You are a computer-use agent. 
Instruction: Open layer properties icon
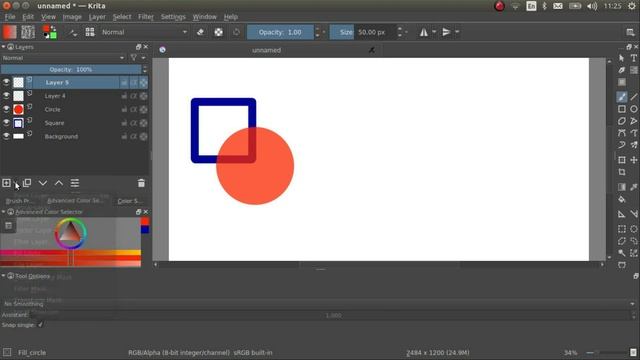pos(75,183)
